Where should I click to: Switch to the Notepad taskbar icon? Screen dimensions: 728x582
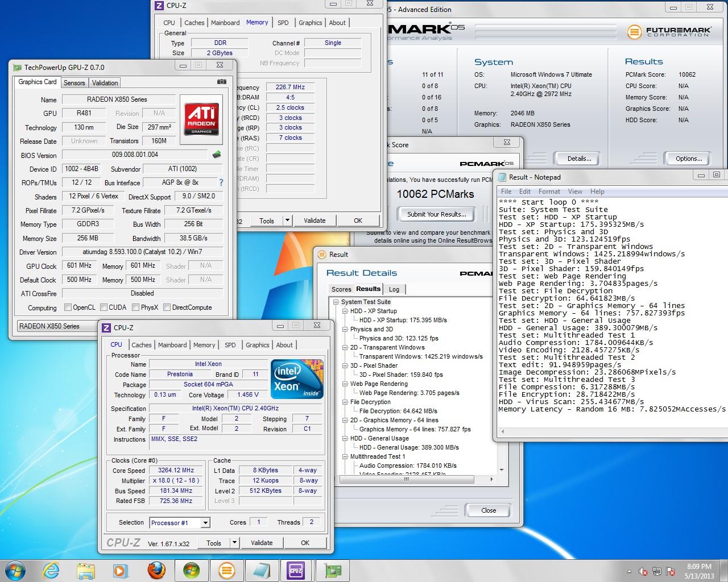(x=261, y=570)
